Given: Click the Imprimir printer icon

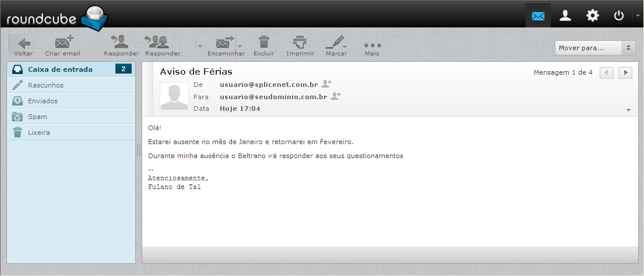Looking at the screenshot, I should coord(300,43).
